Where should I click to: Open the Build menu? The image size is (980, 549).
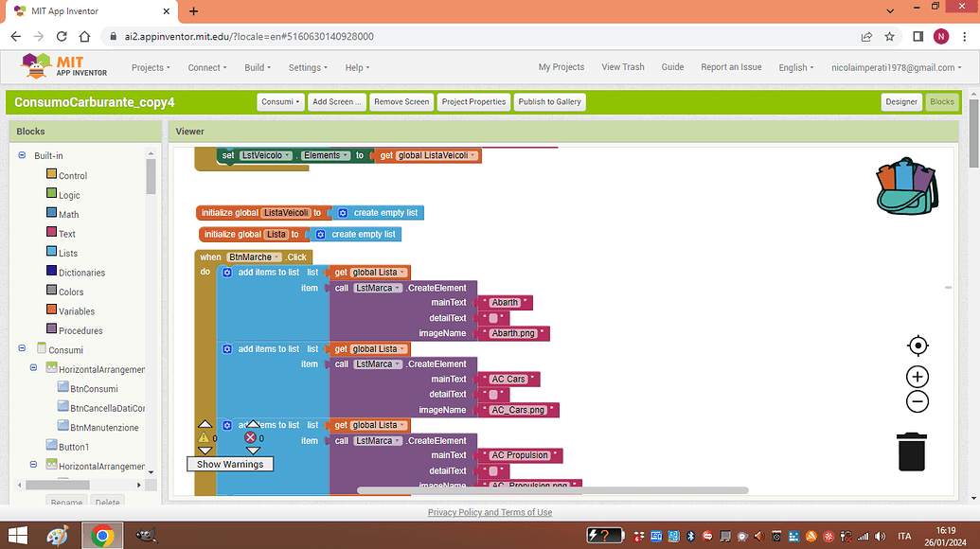258,68
